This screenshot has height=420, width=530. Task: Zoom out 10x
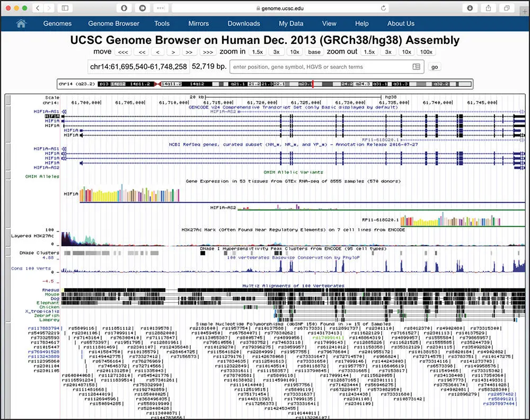pos(407,52)
